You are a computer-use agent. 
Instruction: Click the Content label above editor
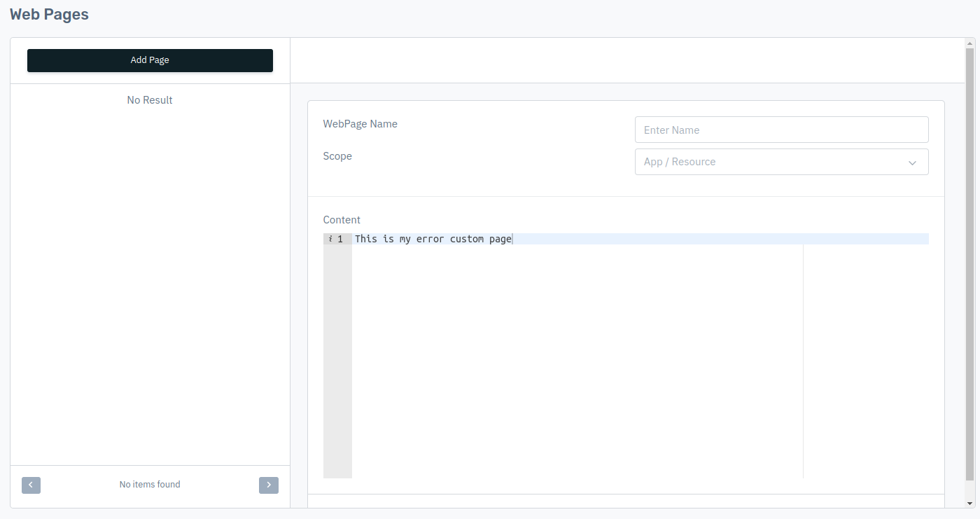pyautogui.click(x=342, y=220)
